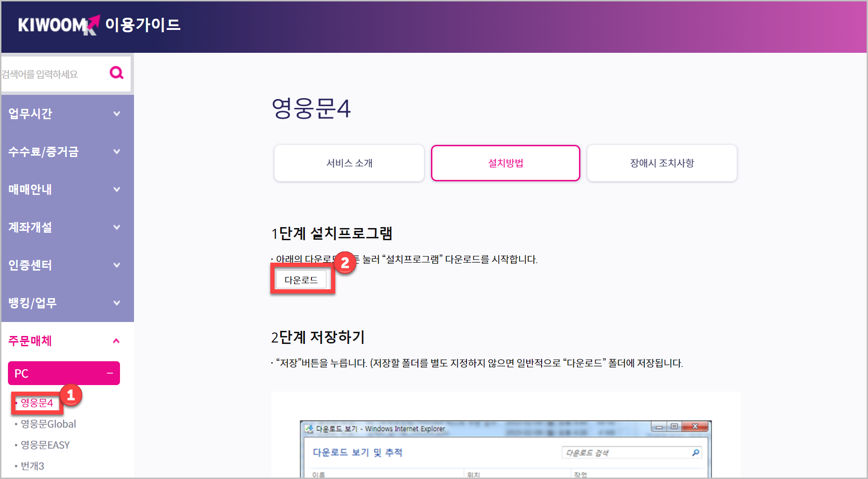Image resolution: width=868 pixels, height=479 pixels.
Task: Click the magenta search magnifier icon
Action: (116, 72)
